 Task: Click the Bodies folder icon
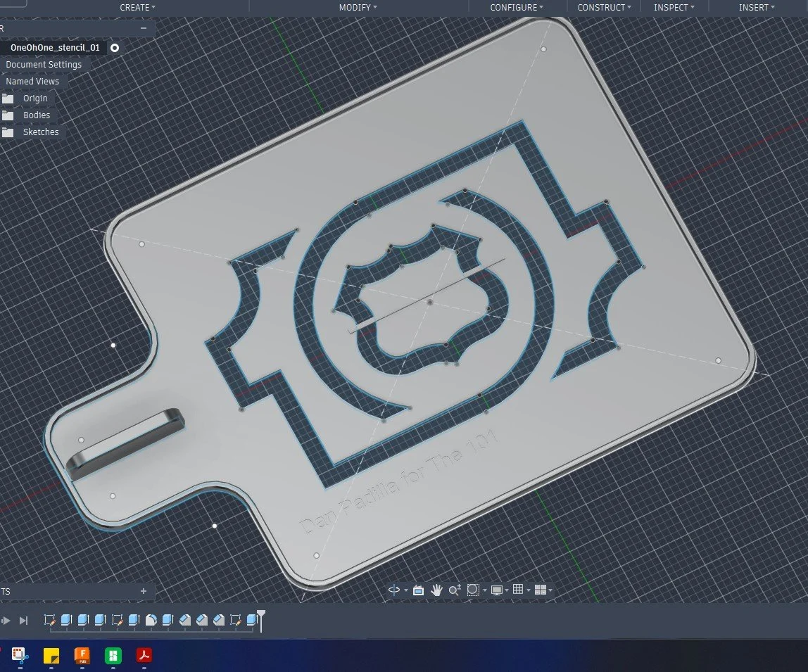(8, 115)
